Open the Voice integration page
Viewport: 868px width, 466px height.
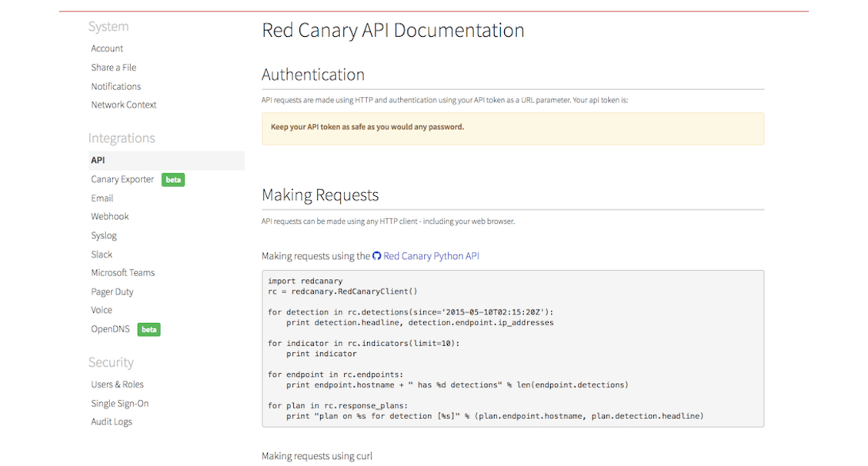(102, 310)
